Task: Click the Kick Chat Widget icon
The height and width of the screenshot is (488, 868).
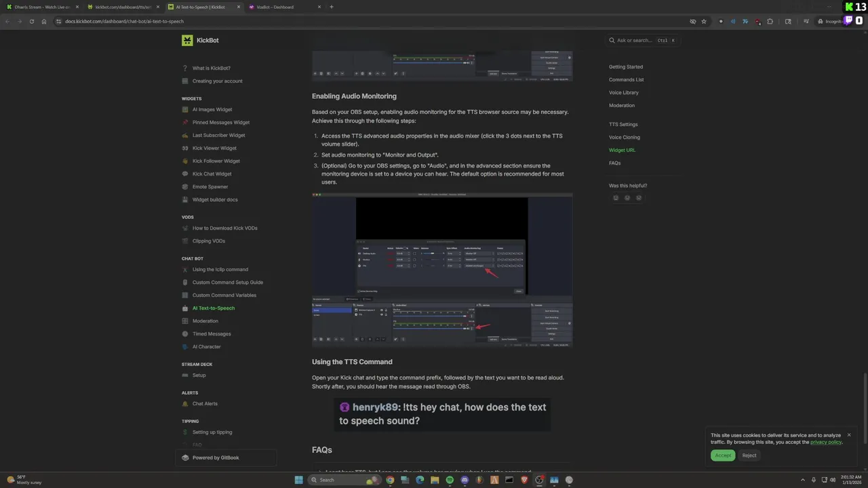Action: coord(185,174)
